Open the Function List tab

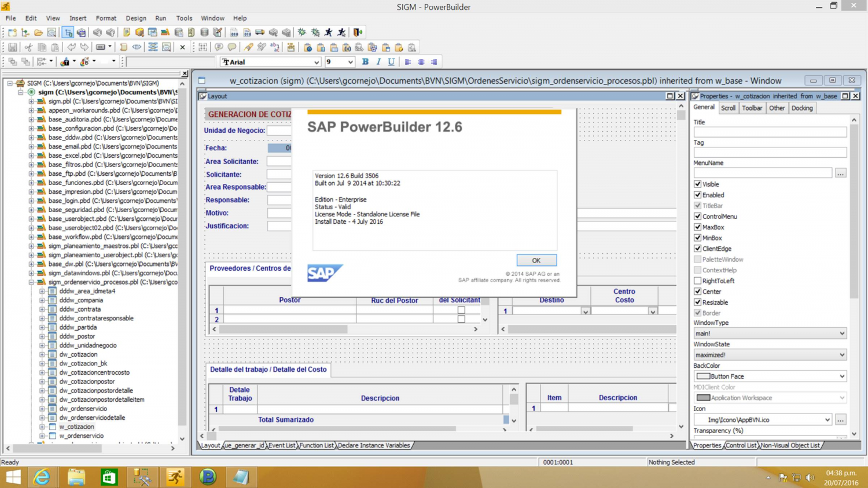pos(317,445)
